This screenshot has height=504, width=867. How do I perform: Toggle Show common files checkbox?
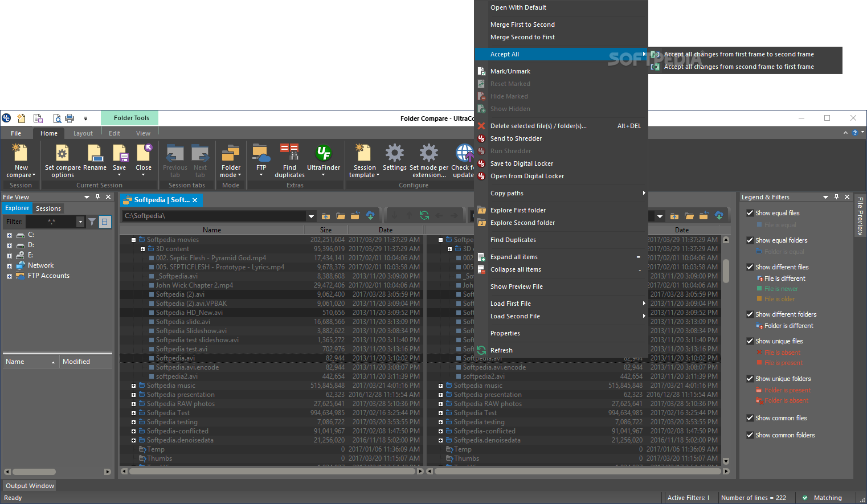pos(750,418)
